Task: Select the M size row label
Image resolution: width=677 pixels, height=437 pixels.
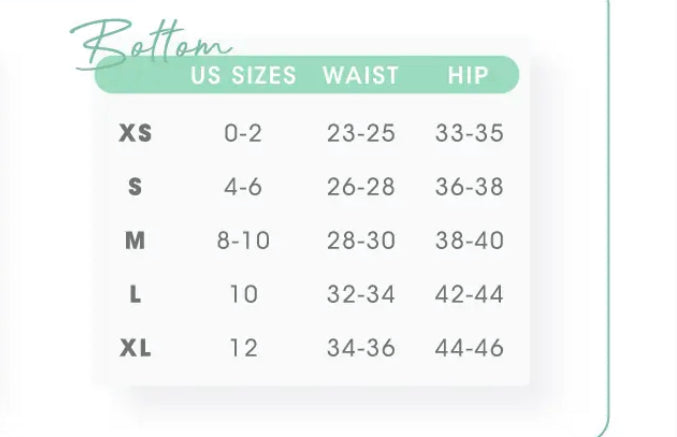Action: click(136, 241)
